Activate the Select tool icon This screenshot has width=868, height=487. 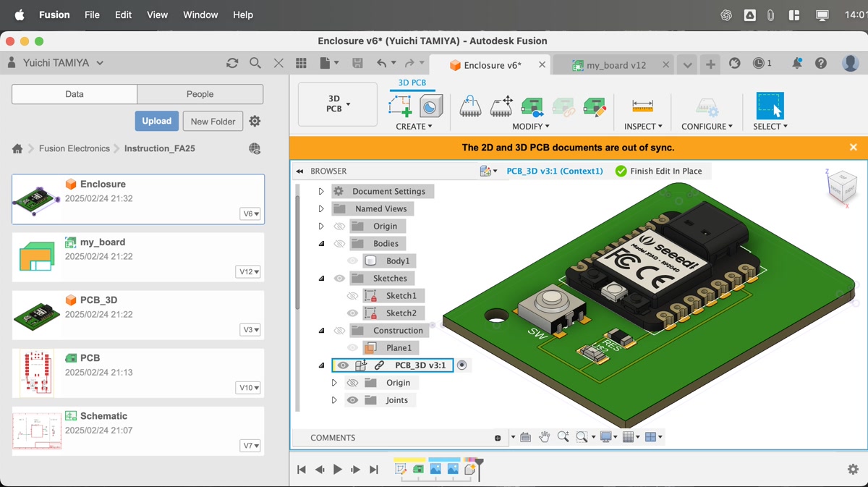[770, 106]
